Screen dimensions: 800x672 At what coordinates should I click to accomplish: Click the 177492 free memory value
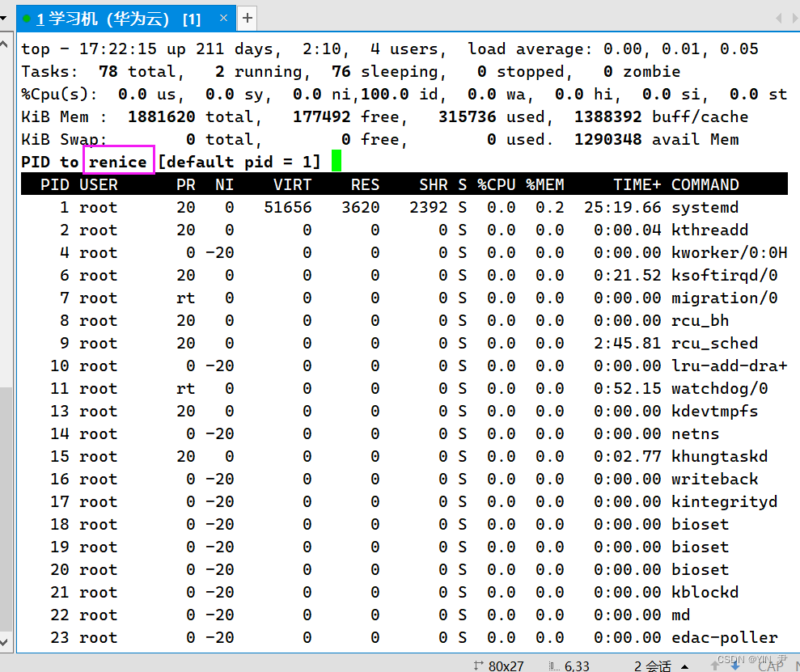[x=322, y=116]
